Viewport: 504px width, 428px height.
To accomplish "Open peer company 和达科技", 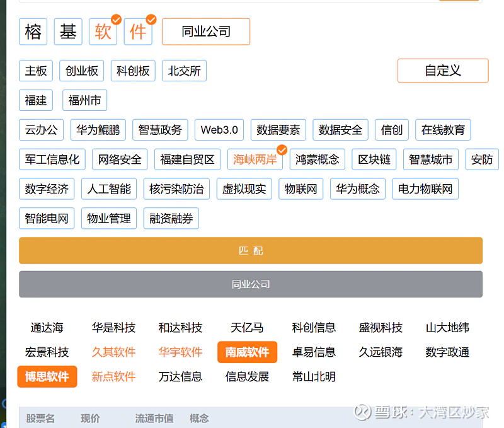I will coord(180,328).
